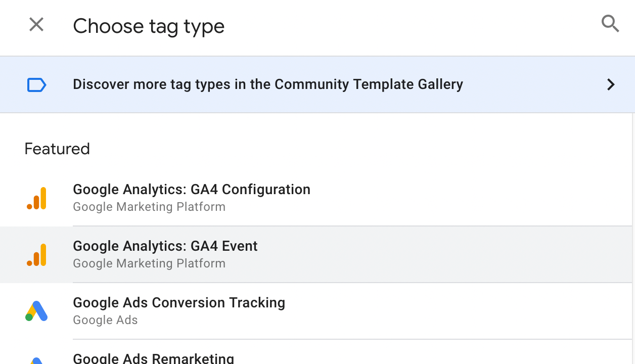Screen dimensions: 635x364
Task: Click the Choose tag type title
Action: (x=149, y=26)
